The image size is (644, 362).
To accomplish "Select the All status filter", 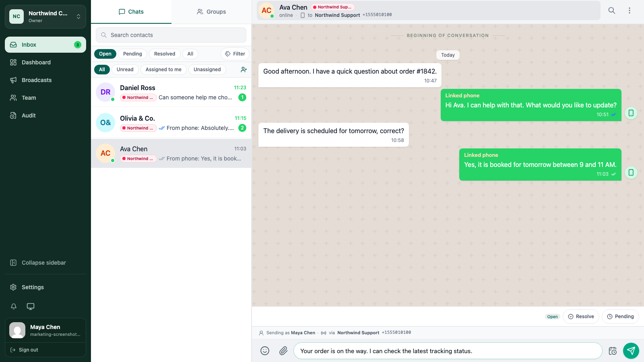I will (x=190, y=54).
